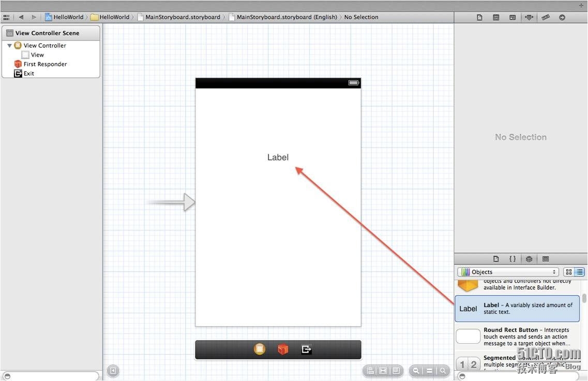Switch library to icon grid view
The height and width of the screenshot is (381, 588).
click(x=568, y=272)
